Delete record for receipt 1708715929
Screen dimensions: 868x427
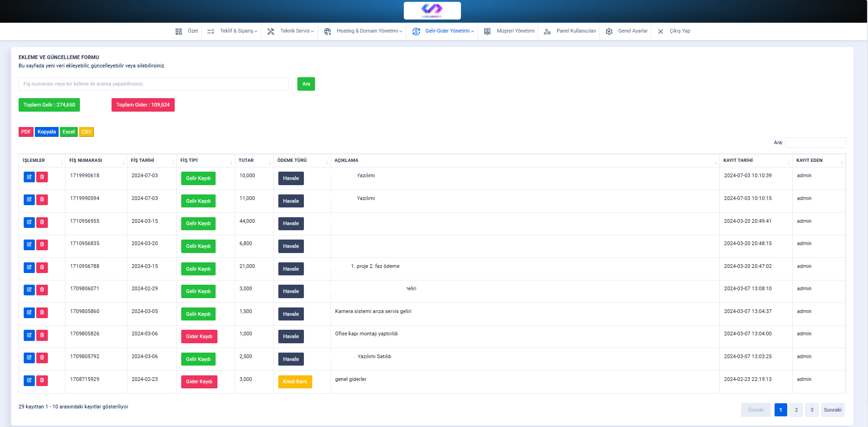point(42,380)
